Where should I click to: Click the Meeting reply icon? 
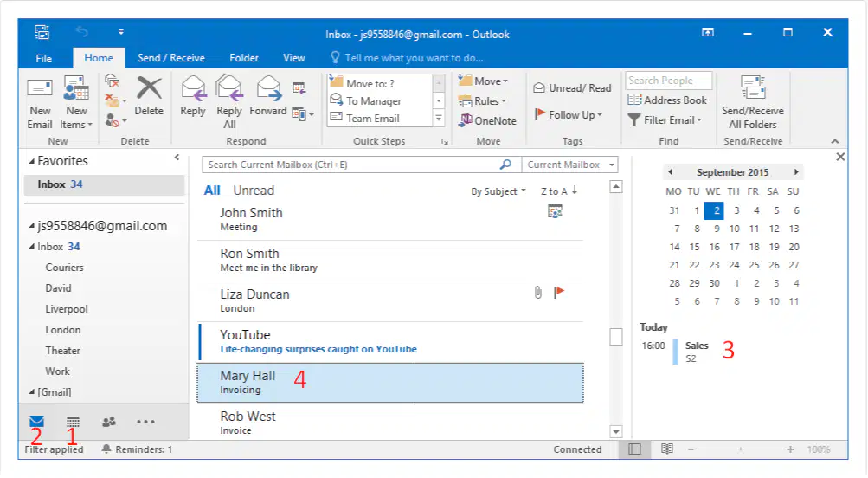pos(299,87)
